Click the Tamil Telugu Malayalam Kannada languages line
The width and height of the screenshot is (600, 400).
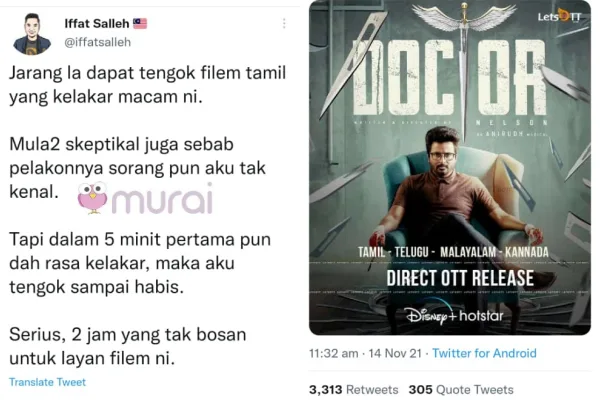pos(453,252)
